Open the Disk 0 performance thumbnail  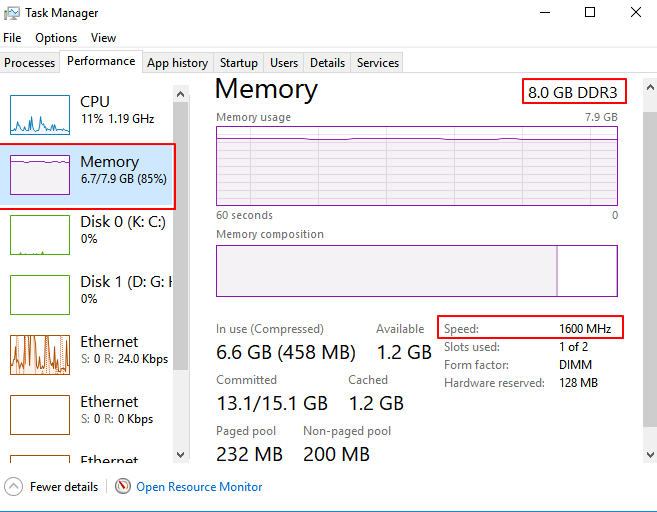(x=40, y=234)
